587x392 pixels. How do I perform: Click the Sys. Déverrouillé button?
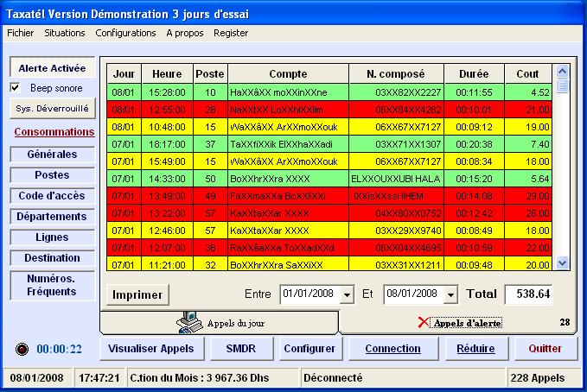[53, 109]
